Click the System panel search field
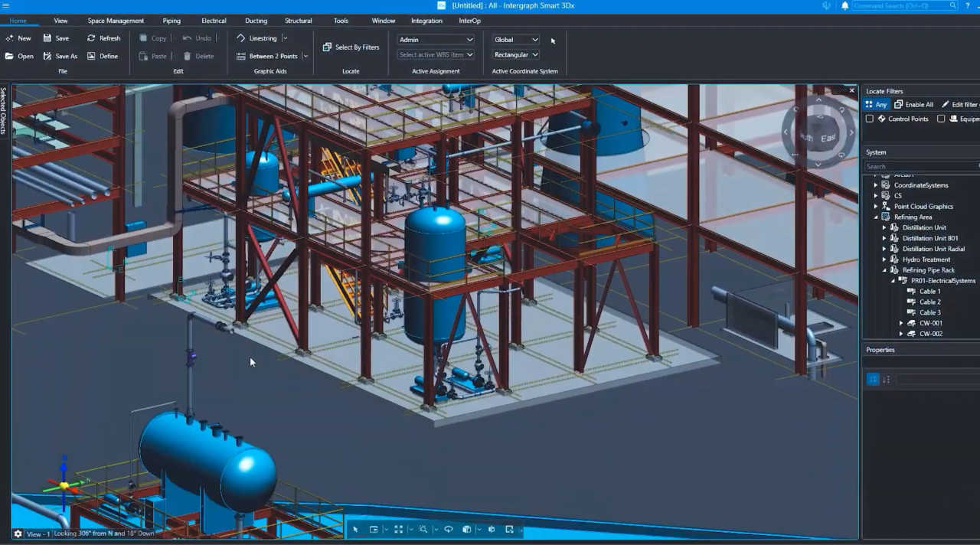This screenshot has width=980, height=545. click(921, 166)
